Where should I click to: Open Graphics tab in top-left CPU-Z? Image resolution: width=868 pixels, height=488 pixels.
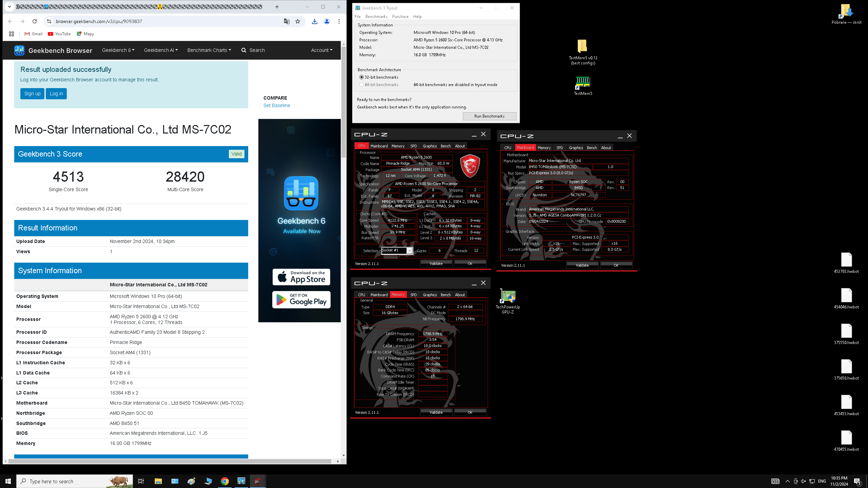430,146
